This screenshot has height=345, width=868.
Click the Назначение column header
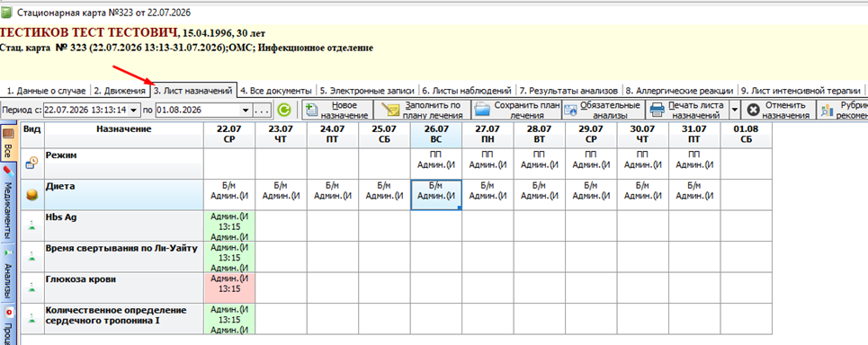click(124, 135)
